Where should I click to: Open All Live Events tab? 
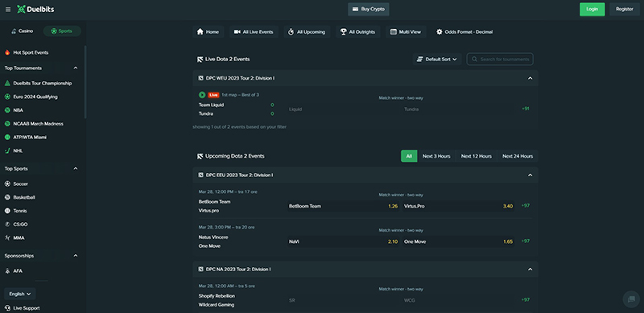pos(254,32)
